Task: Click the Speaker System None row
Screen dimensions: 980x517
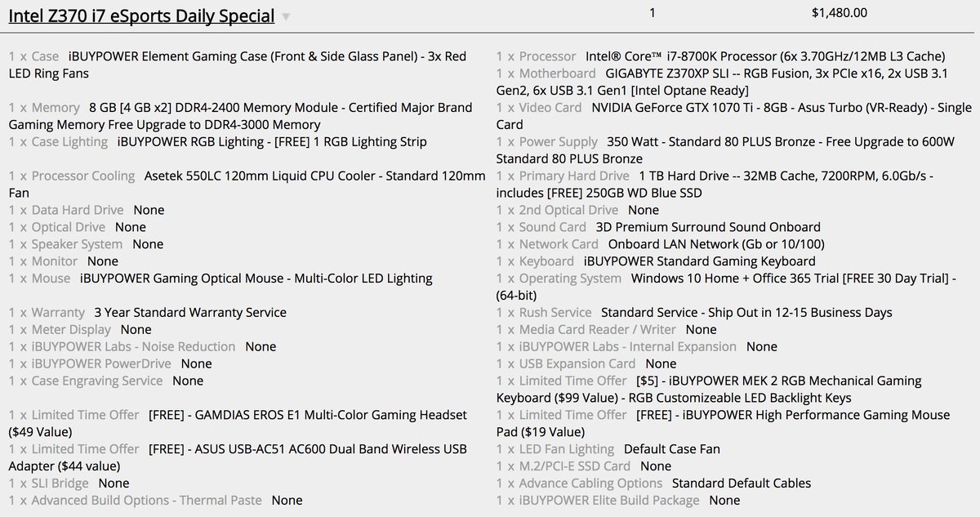Action: [86, 244]
